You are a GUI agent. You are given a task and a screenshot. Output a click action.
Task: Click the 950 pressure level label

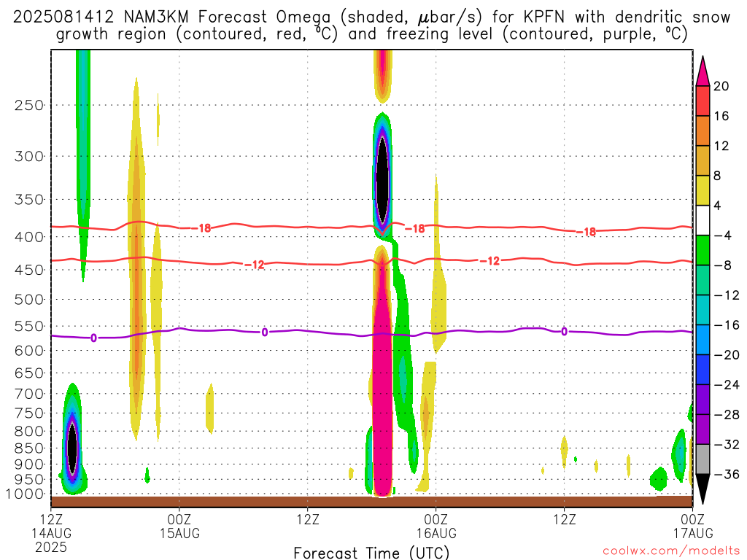pyautogui.click(x=29, y=480)
